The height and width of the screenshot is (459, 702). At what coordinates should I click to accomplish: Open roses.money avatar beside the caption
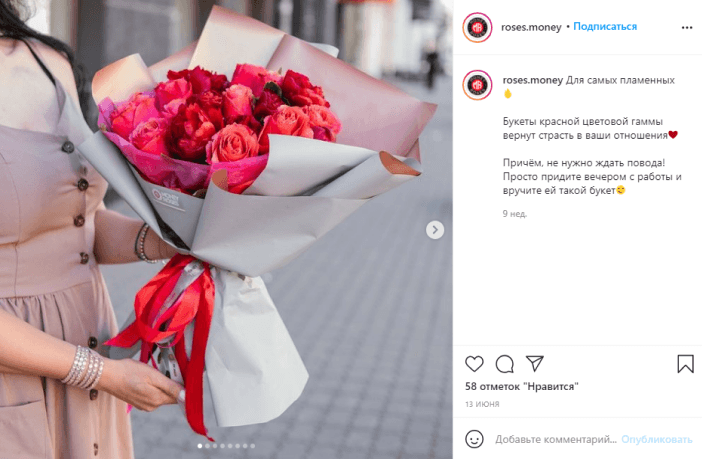point(477,85)
